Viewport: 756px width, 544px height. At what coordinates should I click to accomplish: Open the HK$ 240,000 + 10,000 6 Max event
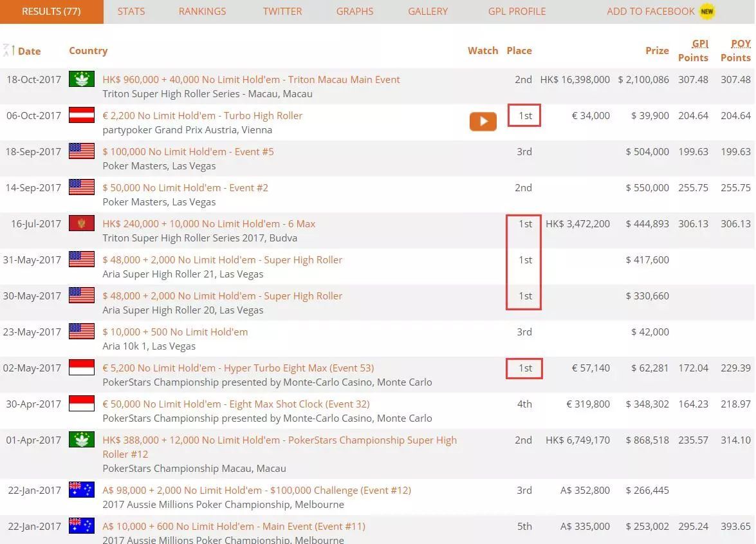208,224
